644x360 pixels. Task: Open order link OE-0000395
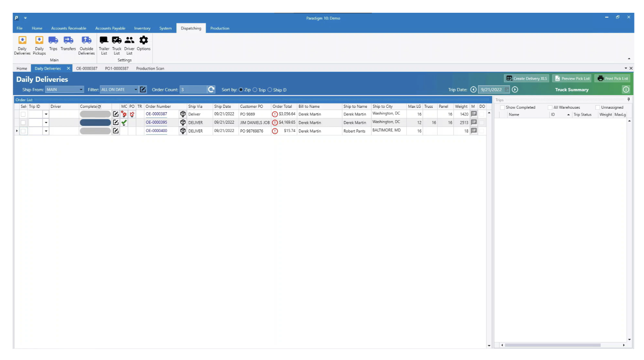[157, 122]
